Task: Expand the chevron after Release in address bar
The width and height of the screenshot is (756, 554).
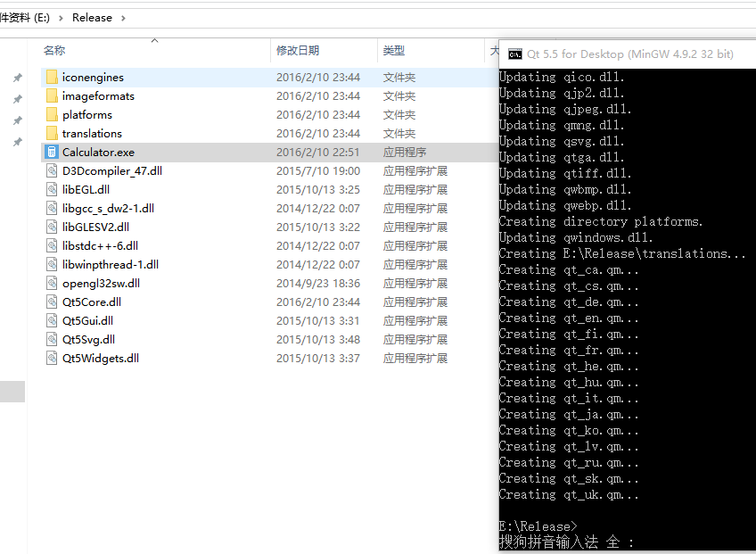Action: coord(123,18)
